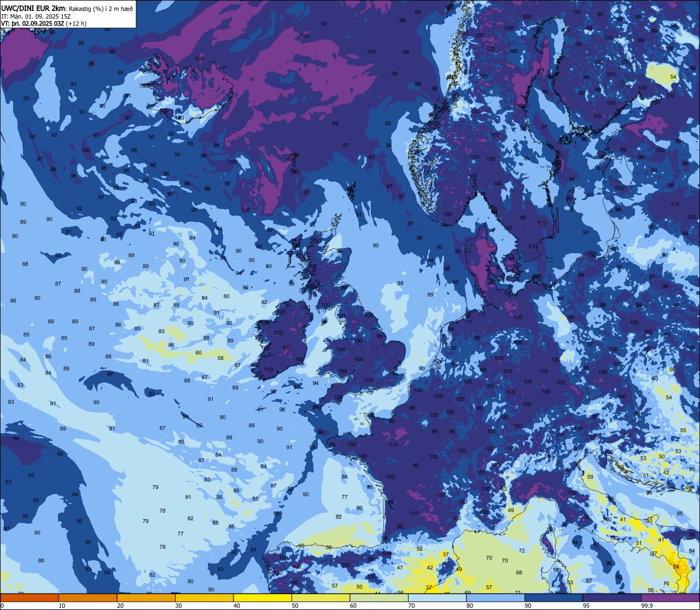This screenshot has height=610, width=700.
Task: Click the light orange 20–30 legend swatch
Action: [146, 597]
